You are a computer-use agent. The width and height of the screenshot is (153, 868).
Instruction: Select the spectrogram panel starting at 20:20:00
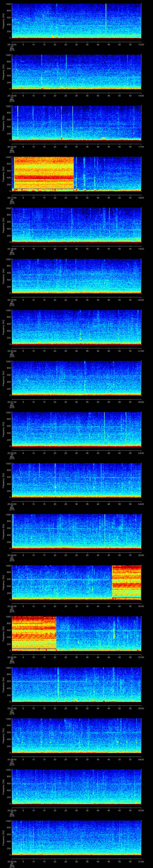(x=77, y=327)
